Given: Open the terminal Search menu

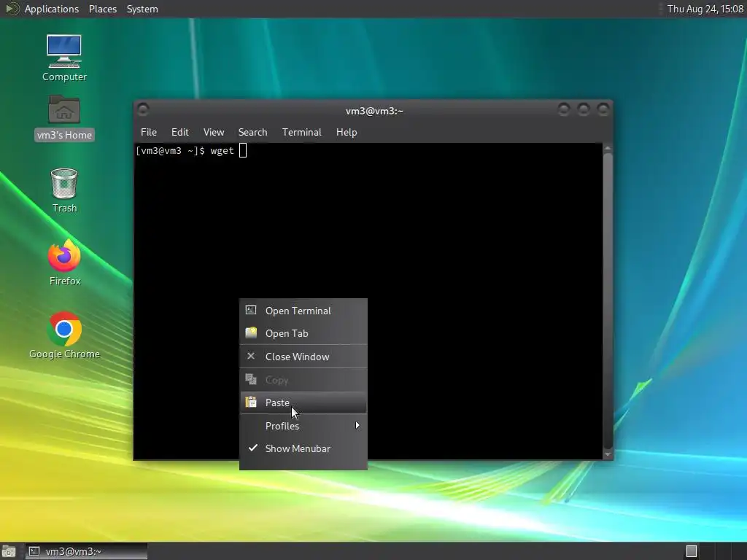Looking at the screenshot, I should (x=252, y=132).
